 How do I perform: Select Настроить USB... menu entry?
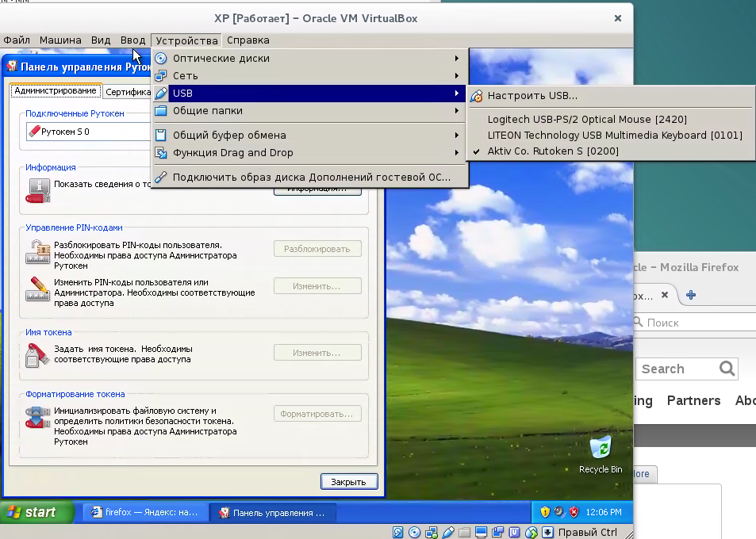coord(532,95)
